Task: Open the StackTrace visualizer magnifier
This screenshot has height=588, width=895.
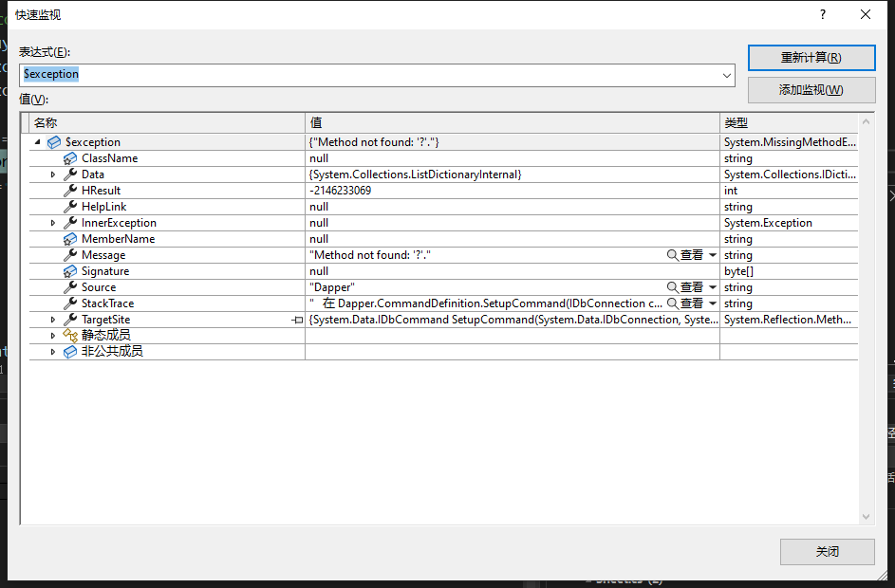Action: (x=672, y=303)
